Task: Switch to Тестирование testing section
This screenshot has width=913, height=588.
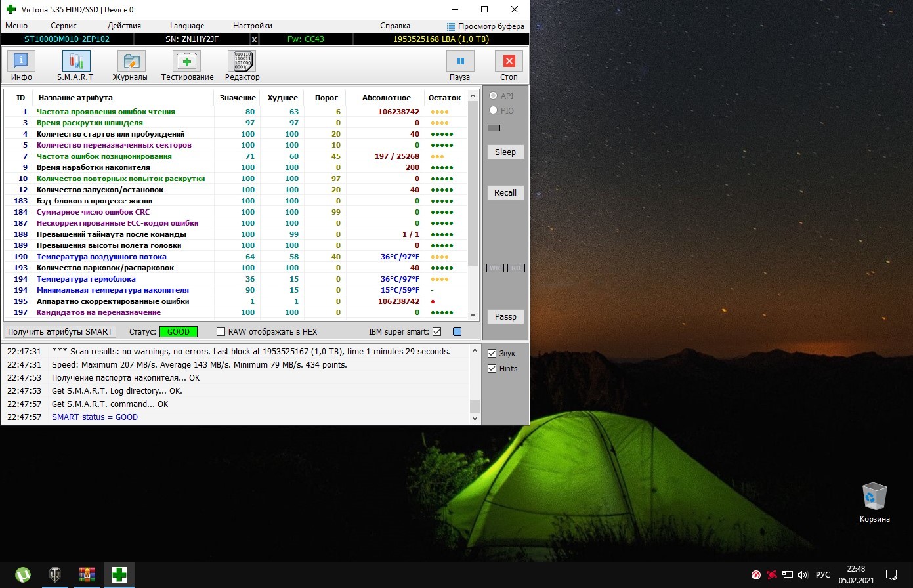Action: point(187,66)
